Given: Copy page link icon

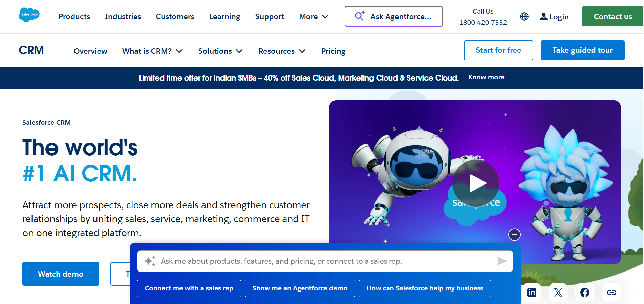Looking at the screenshot, I should (x=611, y=292).
